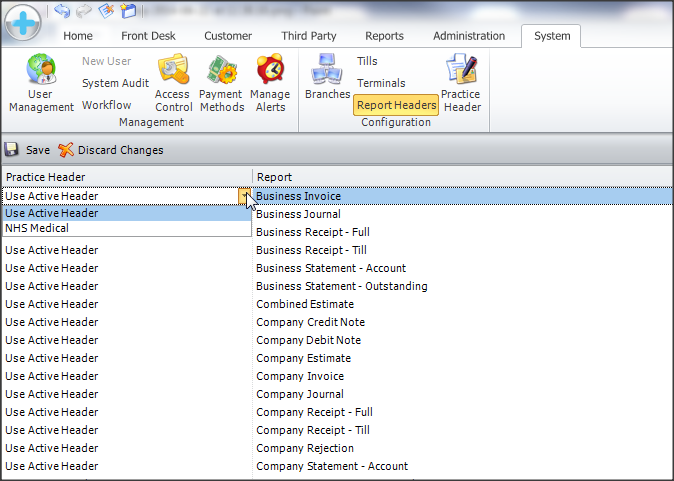The width and height of the screenshot is (674, 481).
Task: Open User Management
Action: (41, 84)
